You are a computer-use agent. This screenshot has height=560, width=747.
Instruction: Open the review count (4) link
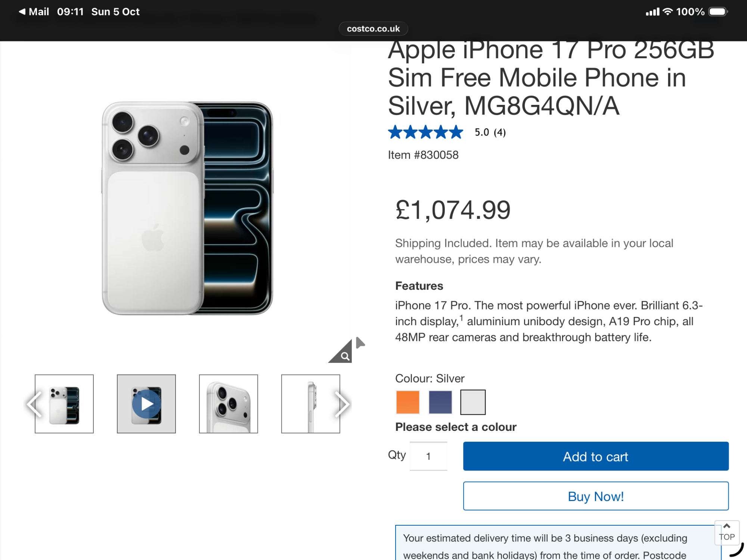[x=499, y=133]
